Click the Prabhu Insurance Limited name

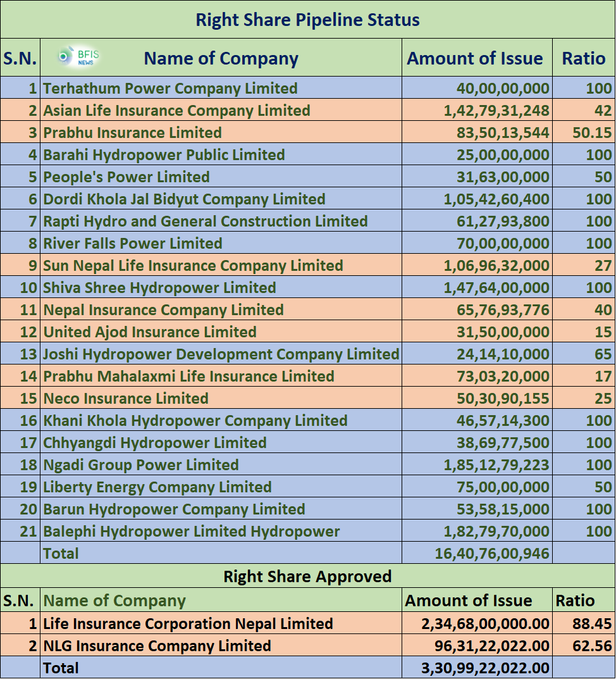[132, 132]
